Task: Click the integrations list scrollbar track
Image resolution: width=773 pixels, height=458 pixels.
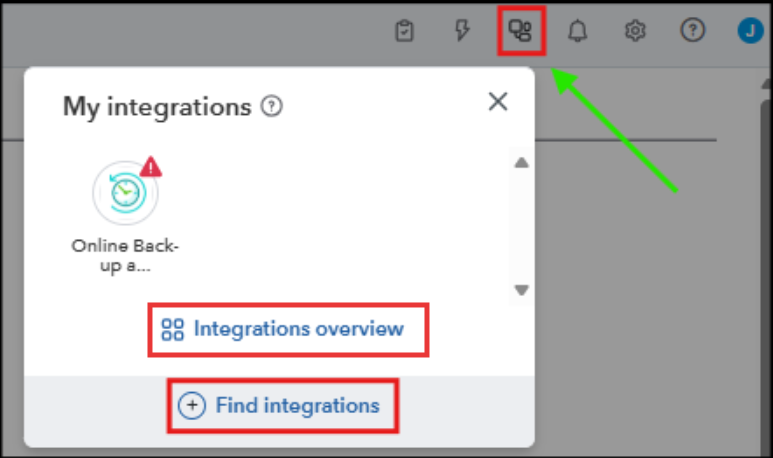Action: pyautogui.click(x=520, y=227)
